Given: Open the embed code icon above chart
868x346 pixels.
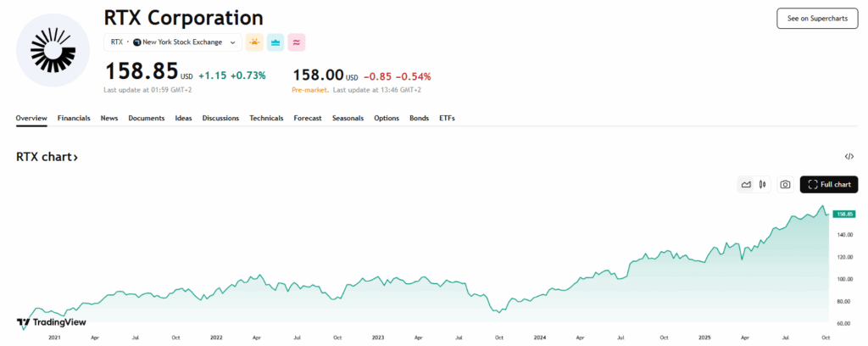Looking at the screenshot, I should pos(849,157).
